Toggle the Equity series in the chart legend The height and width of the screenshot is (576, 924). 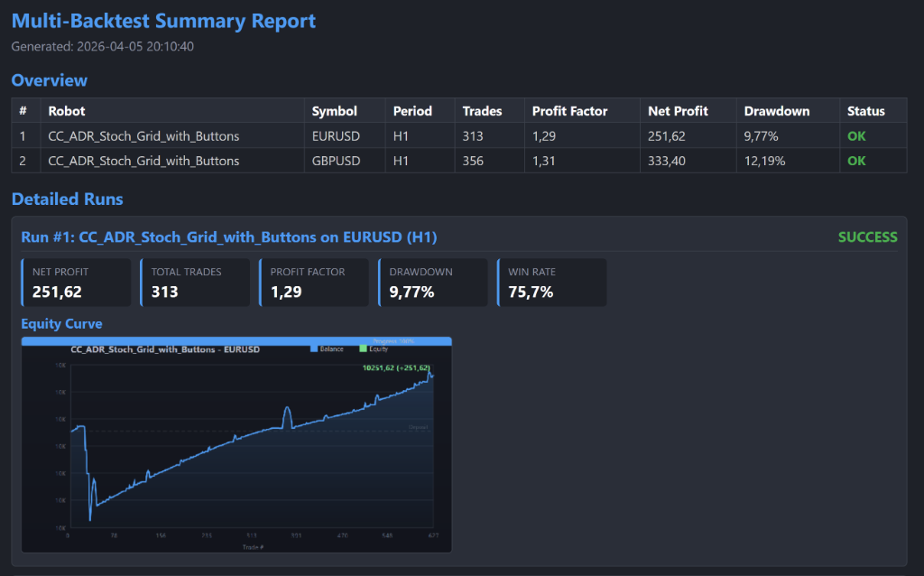[374, 348]
